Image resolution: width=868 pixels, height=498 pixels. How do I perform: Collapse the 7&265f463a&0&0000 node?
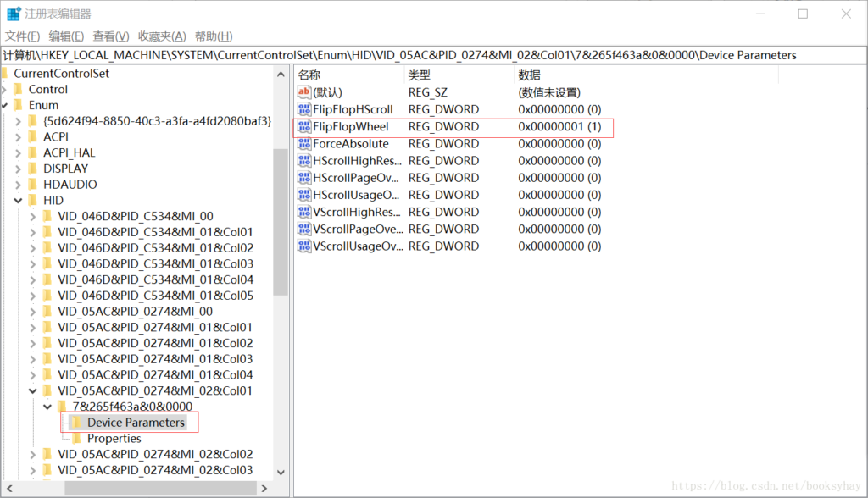(48, 407)
